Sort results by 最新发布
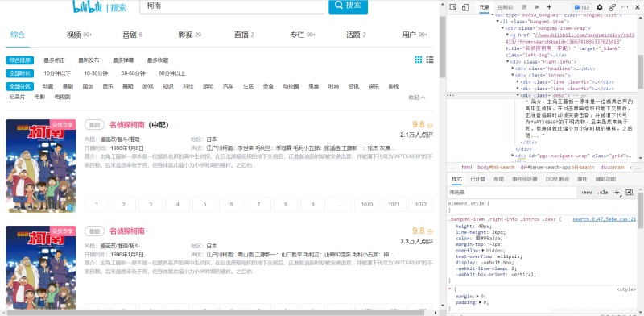 pyautogui.click(x=89, y=60)
